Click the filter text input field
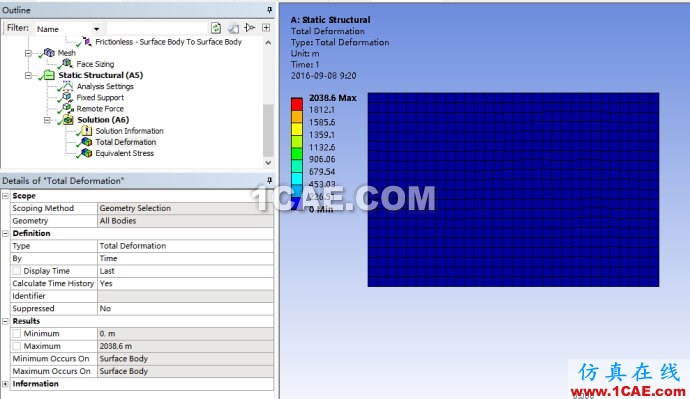Screen dimensions: 690x399 158,29
